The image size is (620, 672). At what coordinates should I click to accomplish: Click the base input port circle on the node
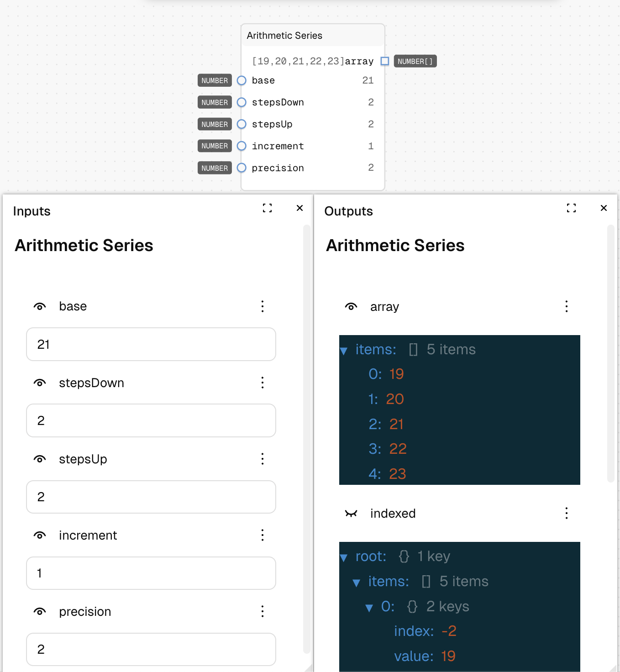pyautogui.click(x=242, y=80)
